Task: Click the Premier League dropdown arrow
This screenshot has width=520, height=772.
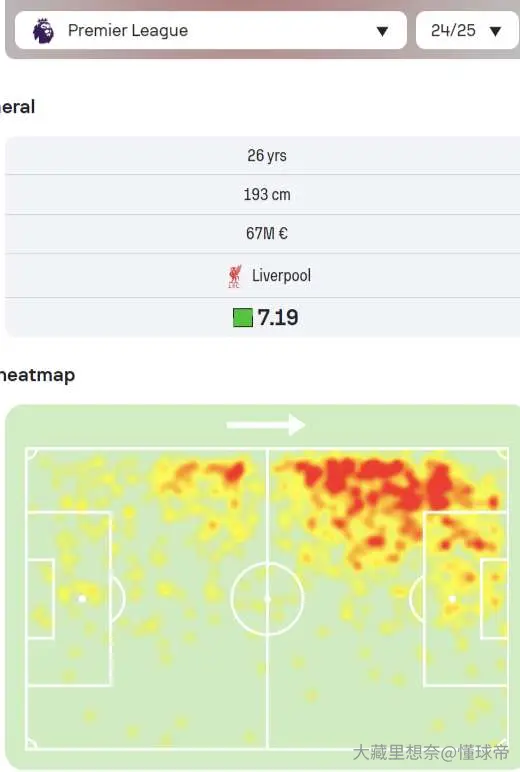Action: 382,32
